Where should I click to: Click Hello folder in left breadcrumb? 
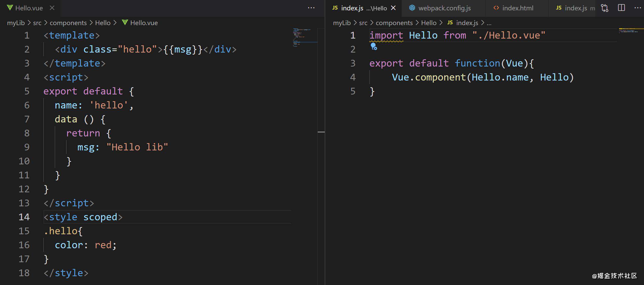point(103,23)
